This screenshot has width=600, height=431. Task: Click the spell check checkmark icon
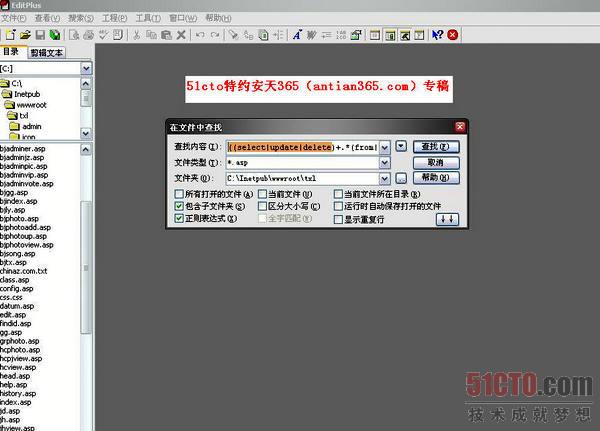click(x=103, y=35)
